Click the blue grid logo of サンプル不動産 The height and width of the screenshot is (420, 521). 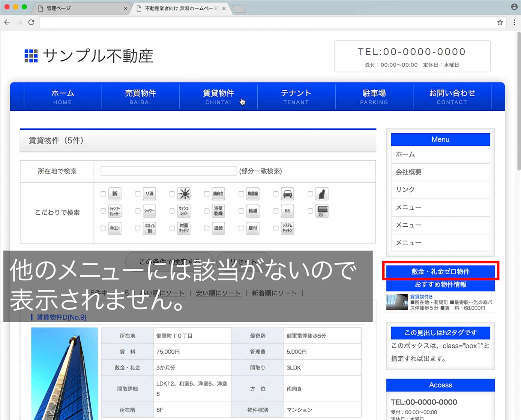[x=31, y=56]
